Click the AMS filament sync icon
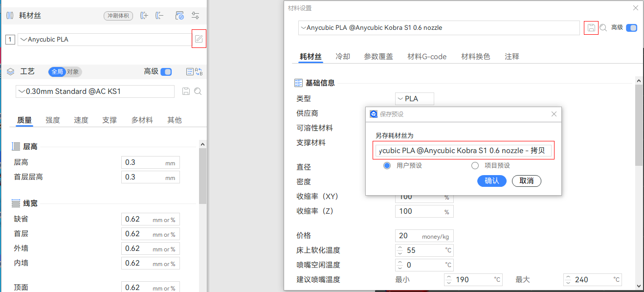 click(179, 16)
